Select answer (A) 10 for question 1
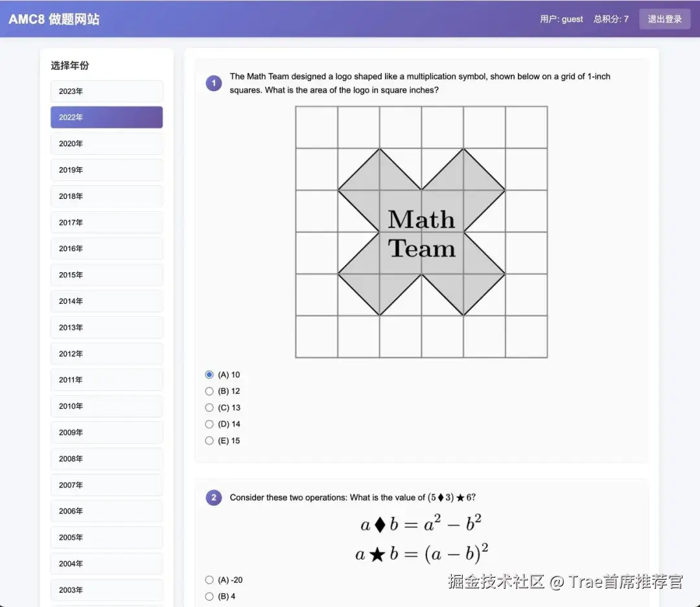 [209, 374]
